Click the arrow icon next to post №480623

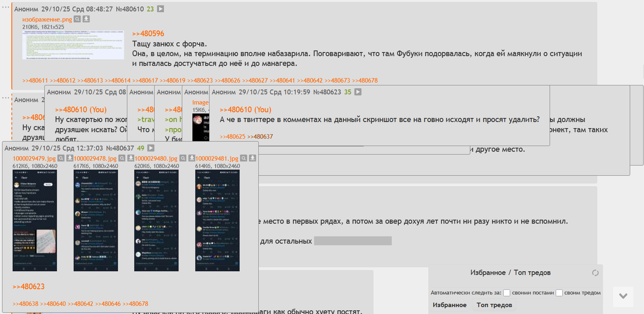pos(358,92)
